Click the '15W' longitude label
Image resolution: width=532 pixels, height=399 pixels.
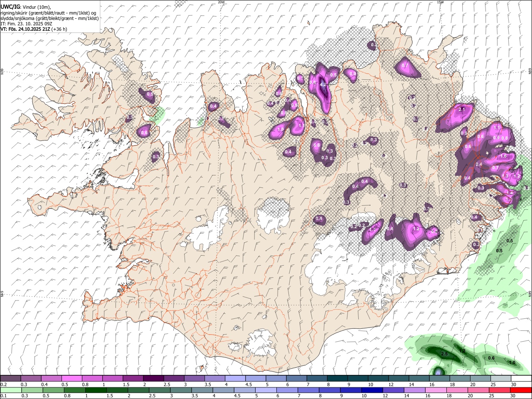click(x=440, y=2)
